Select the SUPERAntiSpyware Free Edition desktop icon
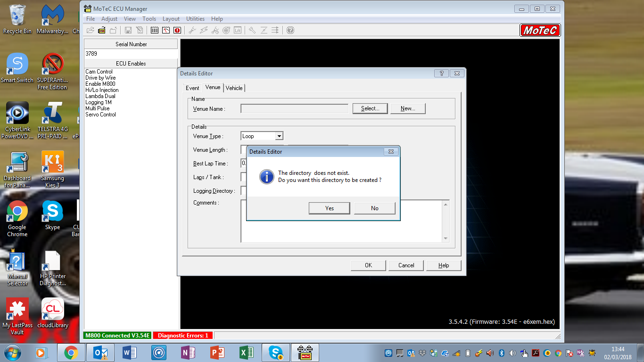Viewport: 644px width, 362px height. (x=52, y=71)
